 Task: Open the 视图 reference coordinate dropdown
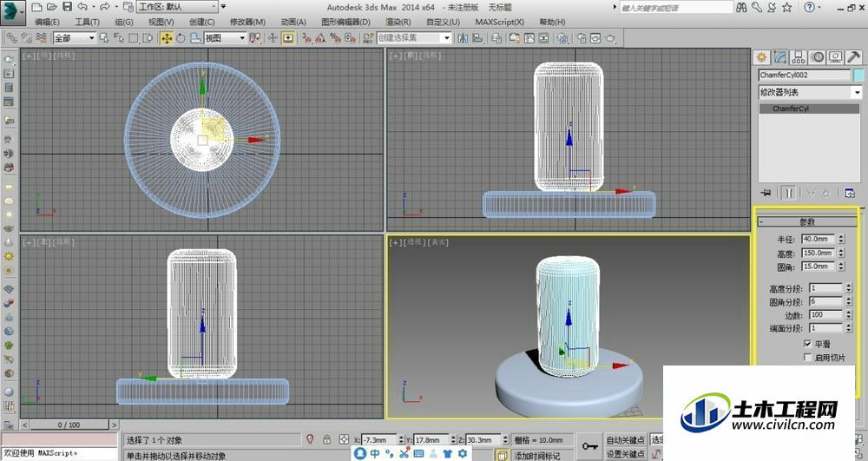pyautogui.click(x=225, y=37)
